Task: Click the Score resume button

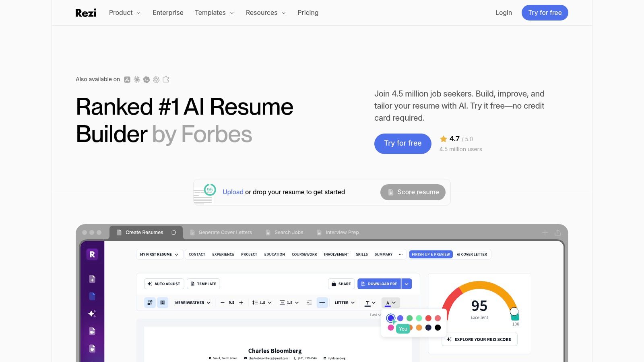Action: pos(413,192)
